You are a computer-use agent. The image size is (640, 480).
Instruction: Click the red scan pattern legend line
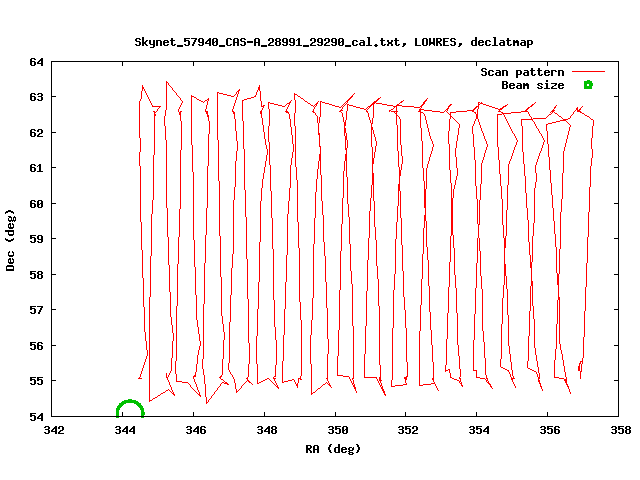pyautogui.click(x=588, y=71)
